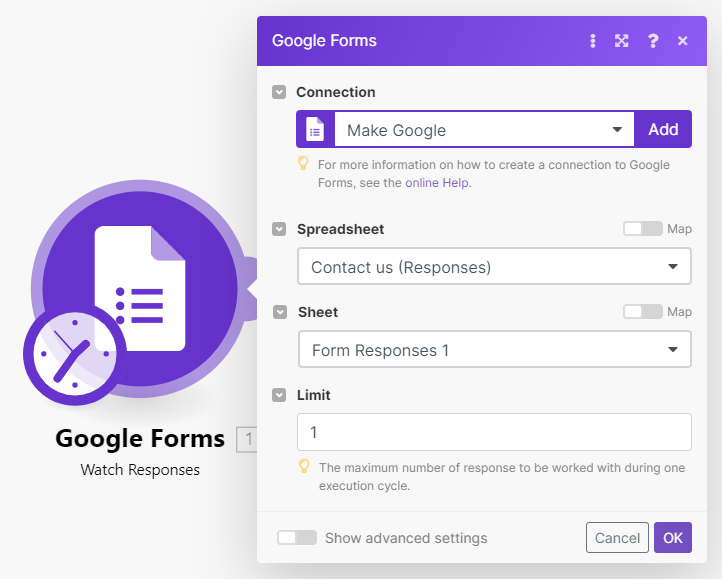Click the lightbulb hint icon under Connection

pos(303,164)
